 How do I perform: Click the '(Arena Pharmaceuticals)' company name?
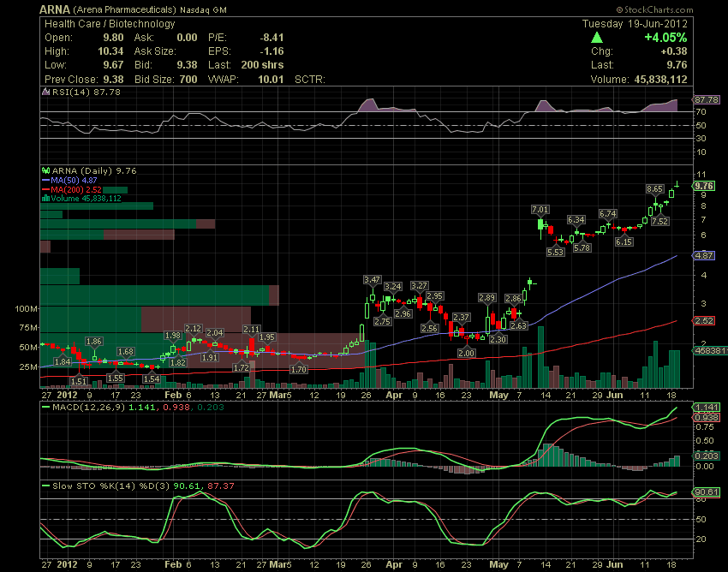click(124, 9)
